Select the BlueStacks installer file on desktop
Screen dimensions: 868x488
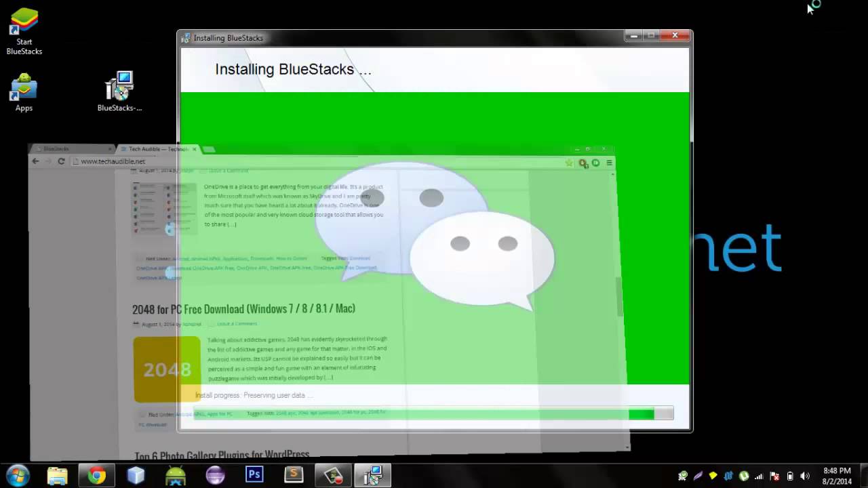119,92
